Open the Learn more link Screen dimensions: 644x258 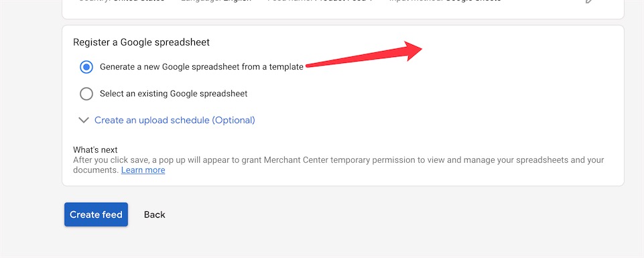pyautogui.click(x=143, y=170)
